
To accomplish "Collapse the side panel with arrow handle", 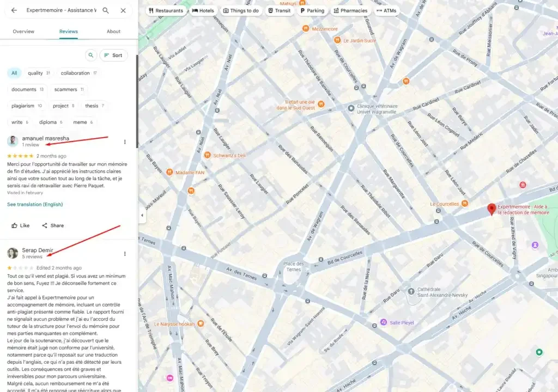I will coord(142,215).
